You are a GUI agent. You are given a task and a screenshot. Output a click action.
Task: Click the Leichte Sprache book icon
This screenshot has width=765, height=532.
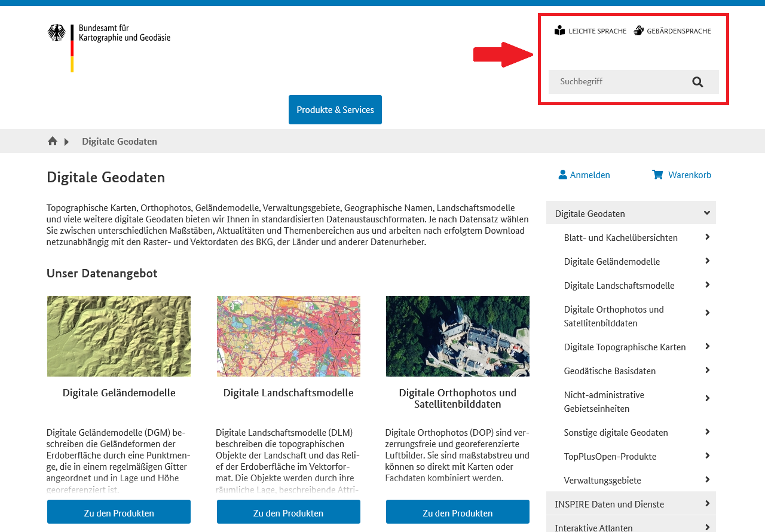(559, 30)
